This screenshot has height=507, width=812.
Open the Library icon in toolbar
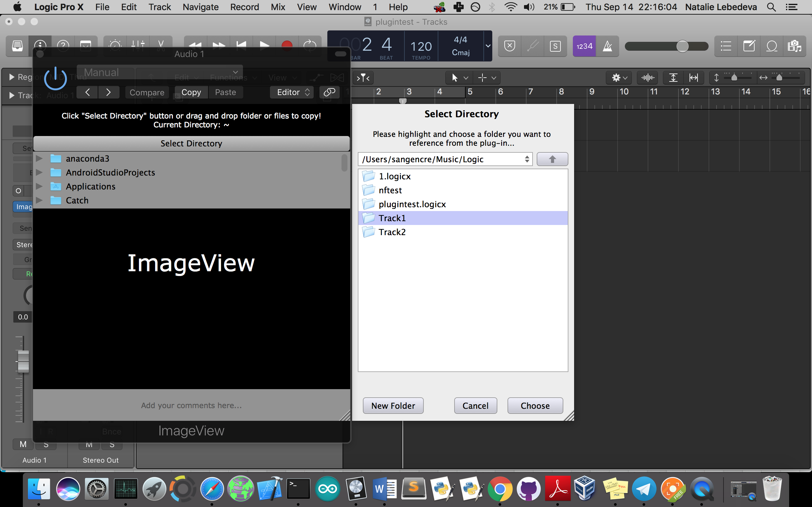tap(17, 46)
